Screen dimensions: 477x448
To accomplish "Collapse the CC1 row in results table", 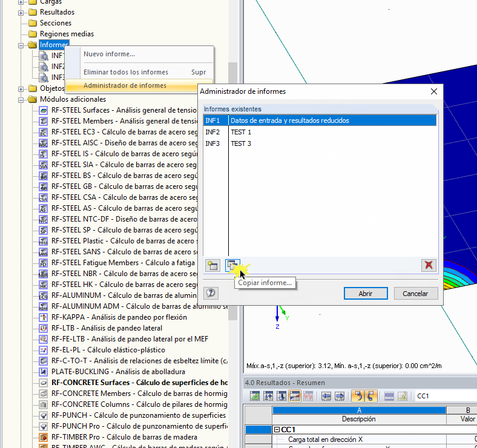I will coord(277,430).
